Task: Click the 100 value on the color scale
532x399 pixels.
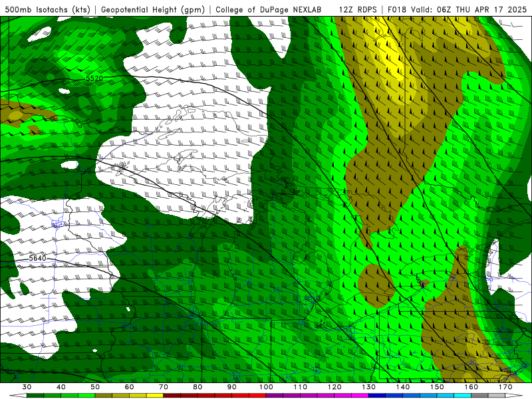Action: click(x=266, y=387)
